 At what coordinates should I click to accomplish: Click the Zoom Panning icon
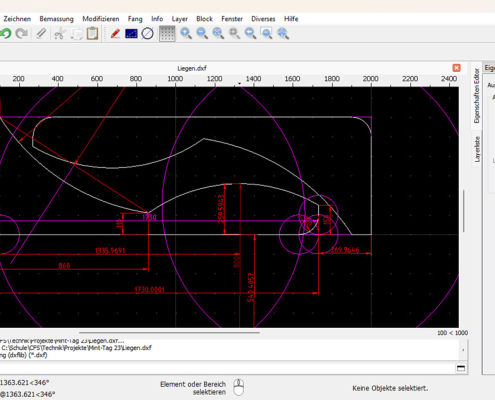(x=283, y=34)
